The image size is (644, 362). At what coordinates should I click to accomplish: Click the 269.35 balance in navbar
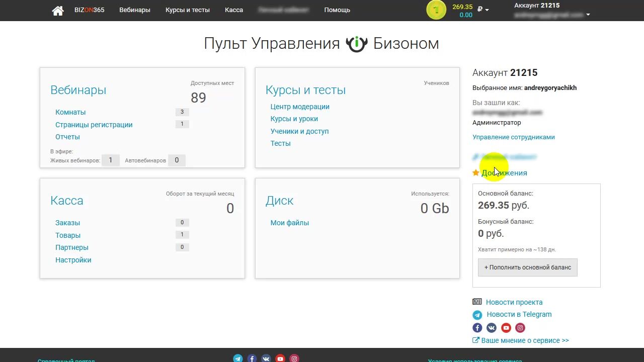pyautogui.click(x=462, y=7)
